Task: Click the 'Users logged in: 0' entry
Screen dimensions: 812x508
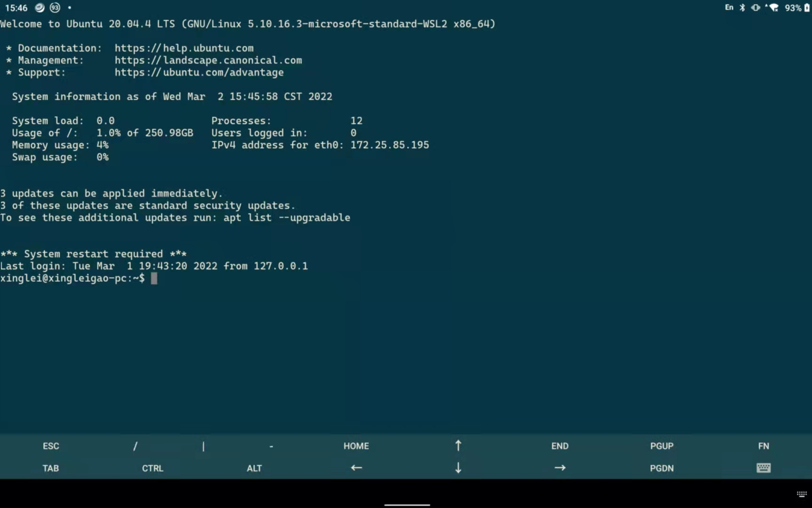Action: pos(284,133)
